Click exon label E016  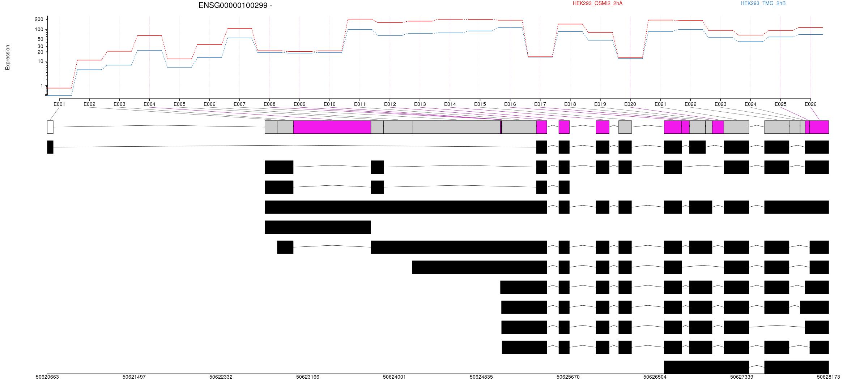[x=510, y=104]
